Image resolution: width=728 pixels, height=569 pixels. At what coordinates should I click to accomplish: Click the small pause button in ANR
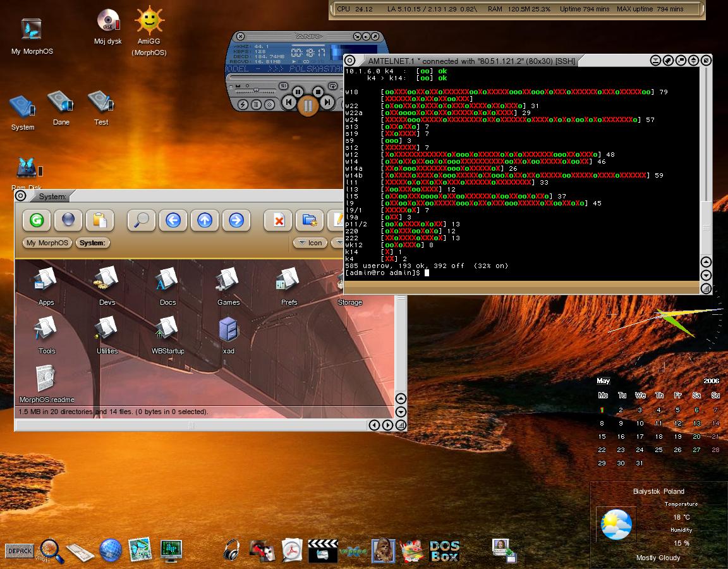pos(298,92)
